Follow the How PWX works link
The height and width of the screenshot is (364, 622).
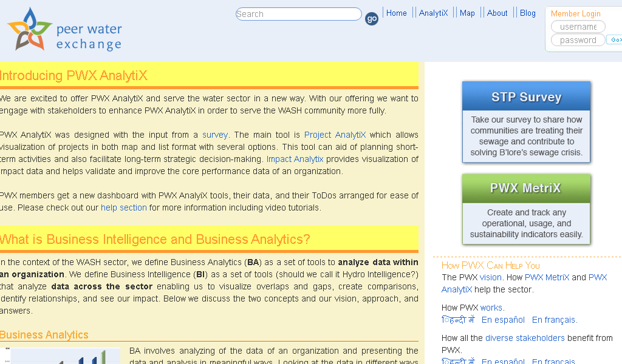tap(491, 308)
